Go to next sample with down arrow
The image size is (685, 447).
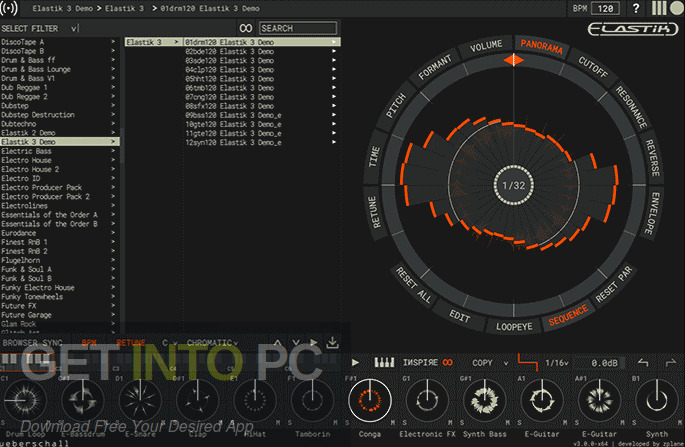click(296, 343)
